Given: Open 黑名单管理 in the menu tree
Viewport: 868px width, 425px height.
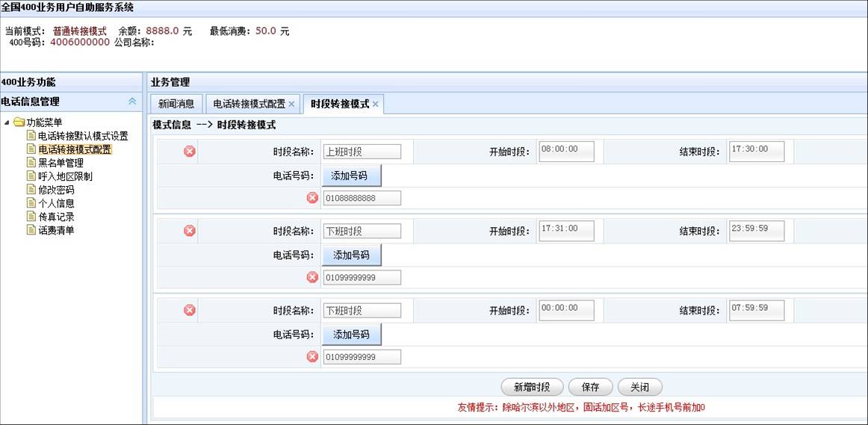Looking at the screenshot, I should coord(61,163).
